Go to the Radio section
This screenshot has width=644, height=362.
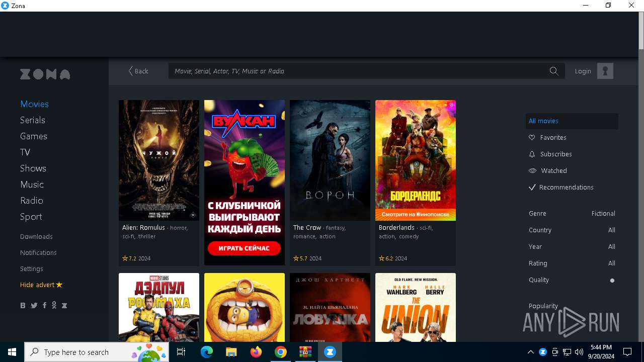coord(32,201)
